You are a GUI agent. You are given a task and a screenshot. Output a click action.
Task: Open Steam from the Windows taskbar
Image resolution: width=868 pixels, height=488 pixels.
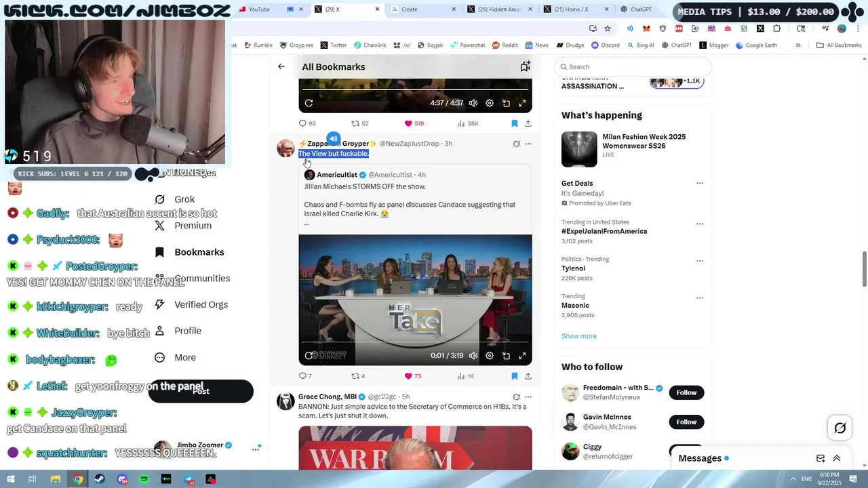pos(100,479)
